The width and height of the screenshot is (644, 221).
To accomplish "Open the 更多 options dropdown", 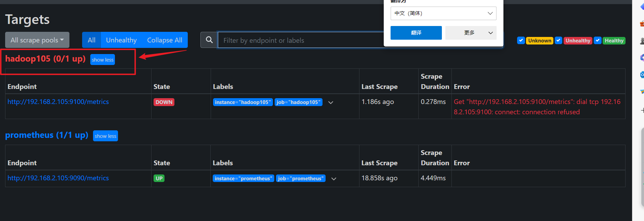I will [471, 33].
